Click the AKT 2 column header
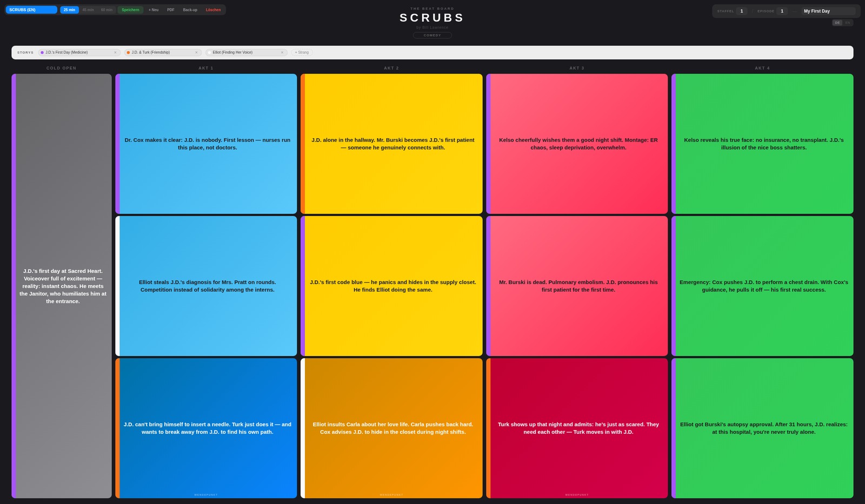Viewport: 865px width, 504px height. pos(391,68)
